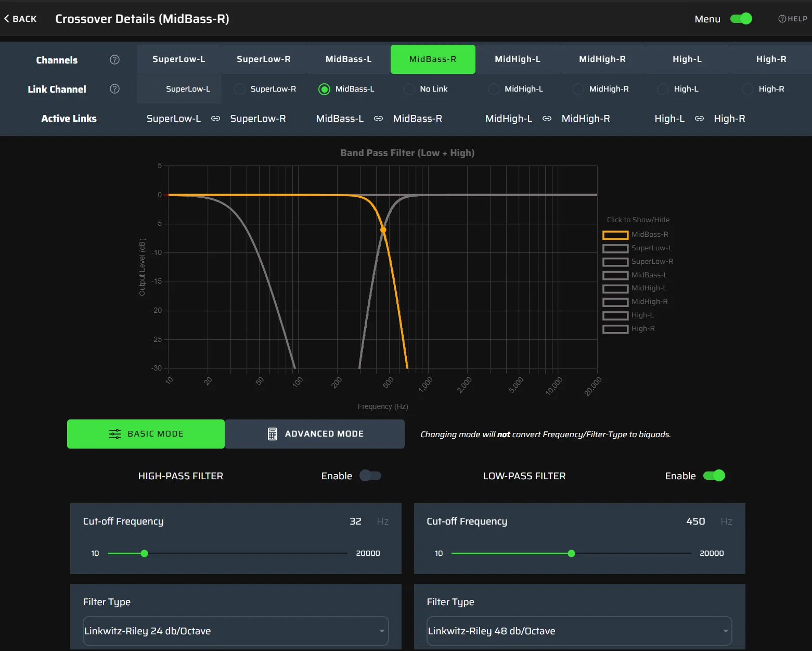This screenshot has height=651, width=812.
Task: Click link icon between MidBass-L and MidBass-R
Action: pyautogui.click(x=378, y=119)
